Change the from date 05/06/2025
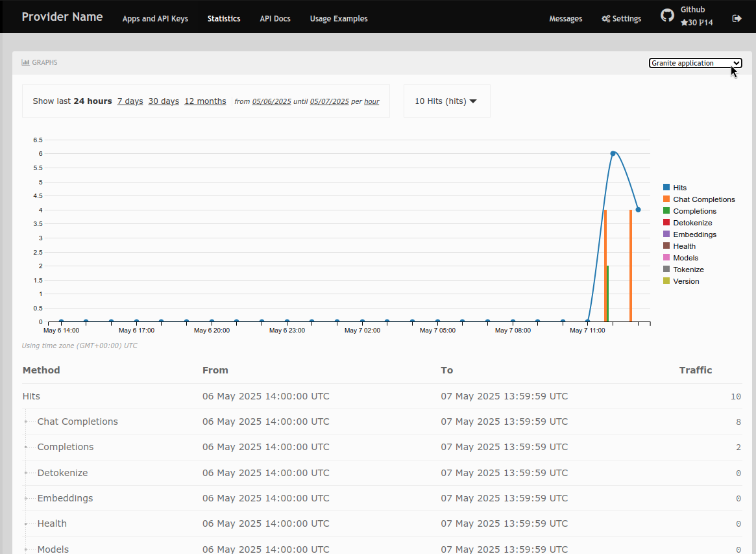The width and height of the screenshot is (756, 554). coord(271,101)
